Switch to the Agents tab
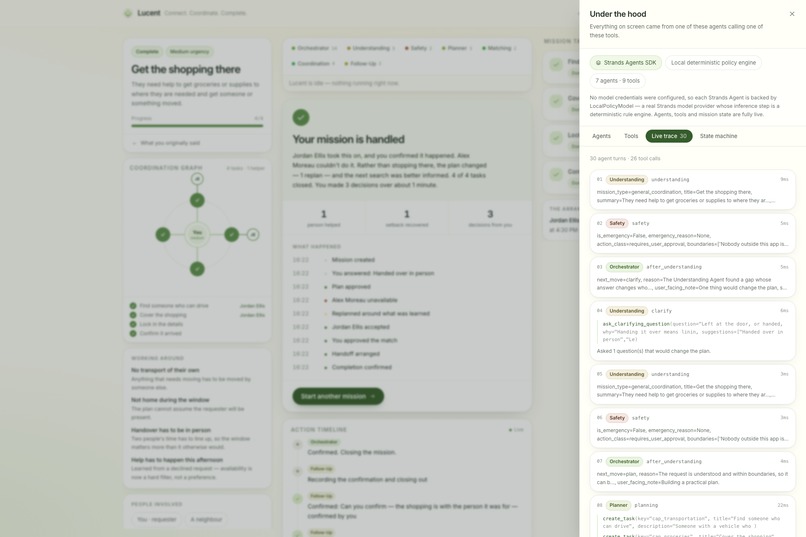 [601, 136]
